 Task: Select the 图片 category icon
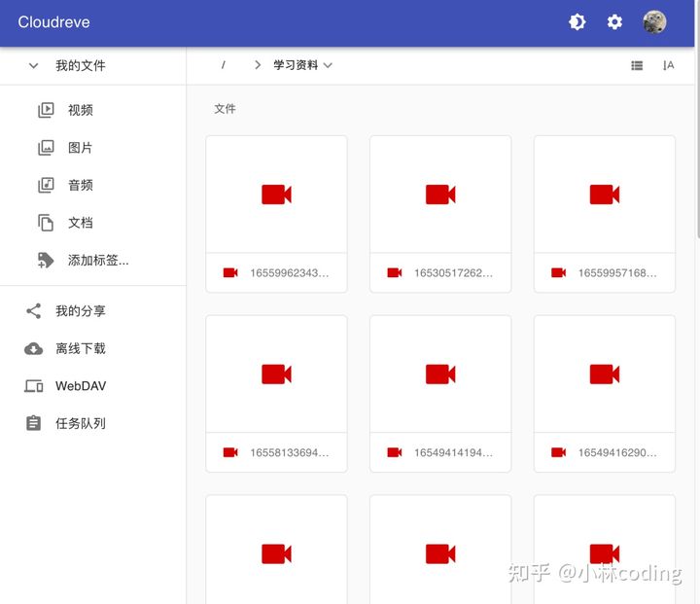pyautogui.click(x=46, y=148)
